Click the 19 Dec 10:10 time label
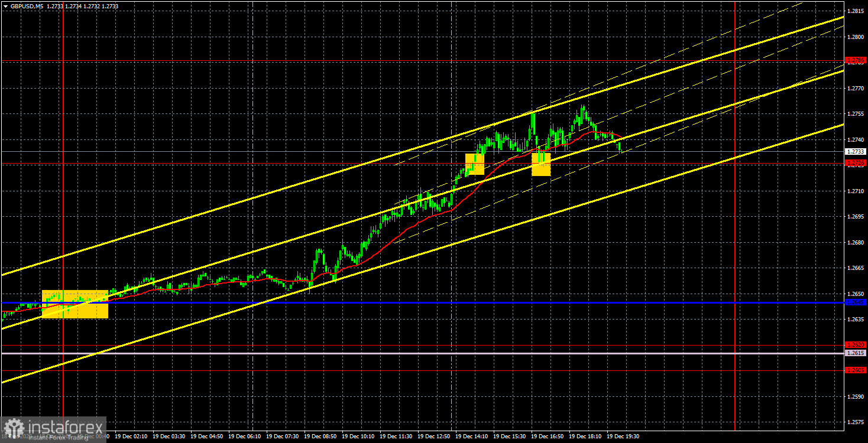 [x=358, y=437]
